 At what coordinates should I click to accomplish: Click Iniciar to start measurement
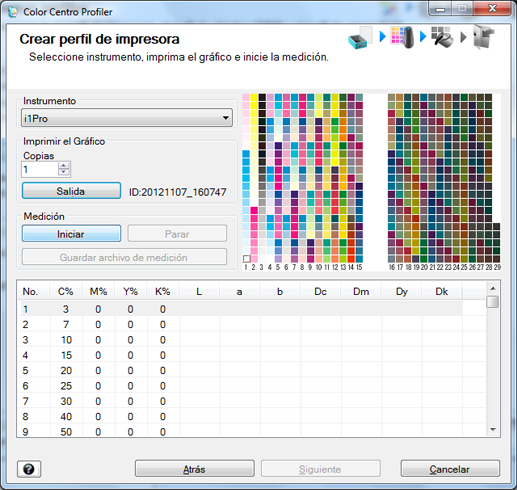(x=71, y=234)
